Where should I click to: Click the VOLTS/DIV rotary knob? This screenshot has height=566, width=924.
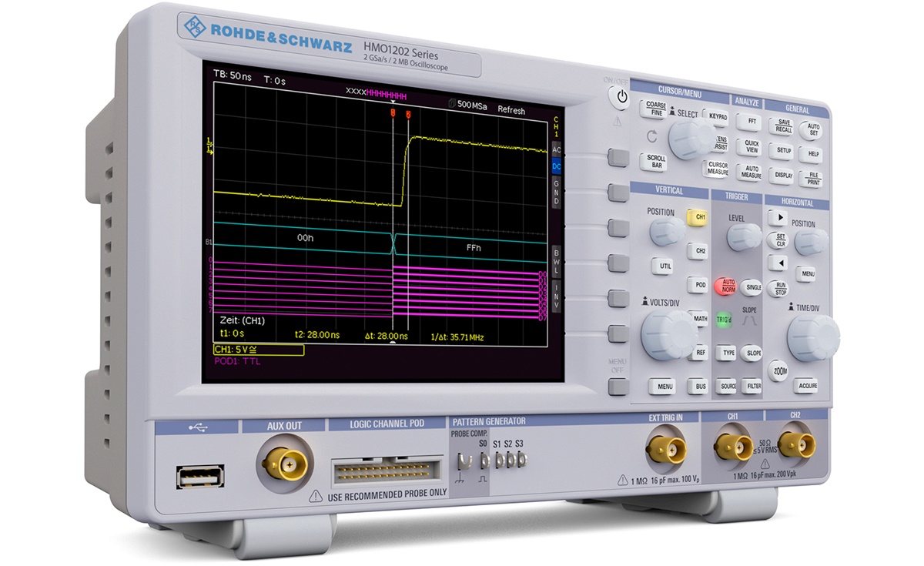668,335
